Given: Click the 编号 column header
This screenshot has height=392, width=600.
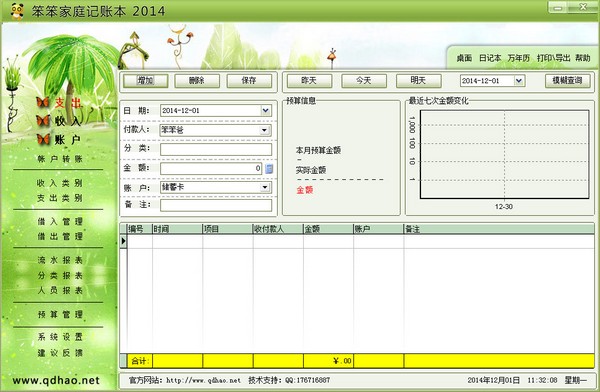Looking at the screenshot, I should tap(140, 229).
